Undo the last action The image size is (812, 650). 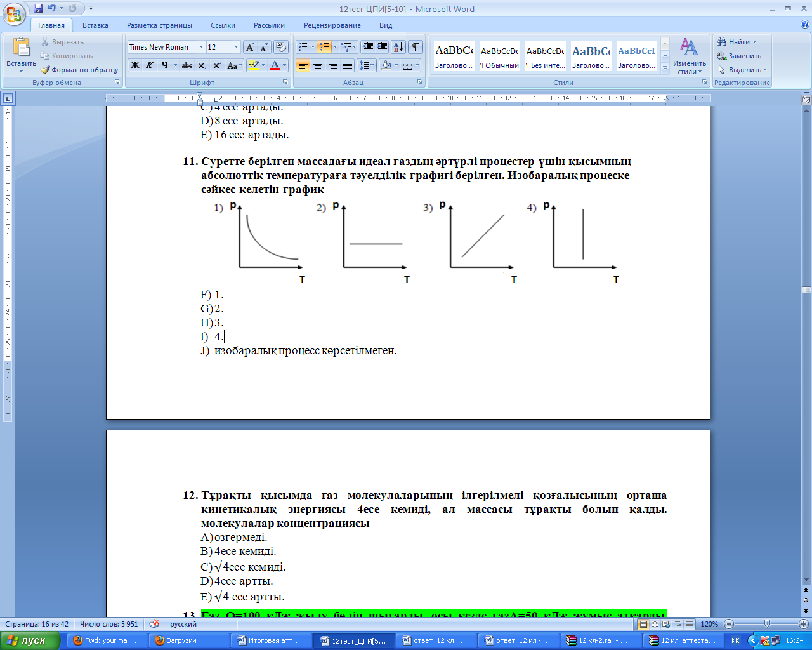[x=52, y=9]
